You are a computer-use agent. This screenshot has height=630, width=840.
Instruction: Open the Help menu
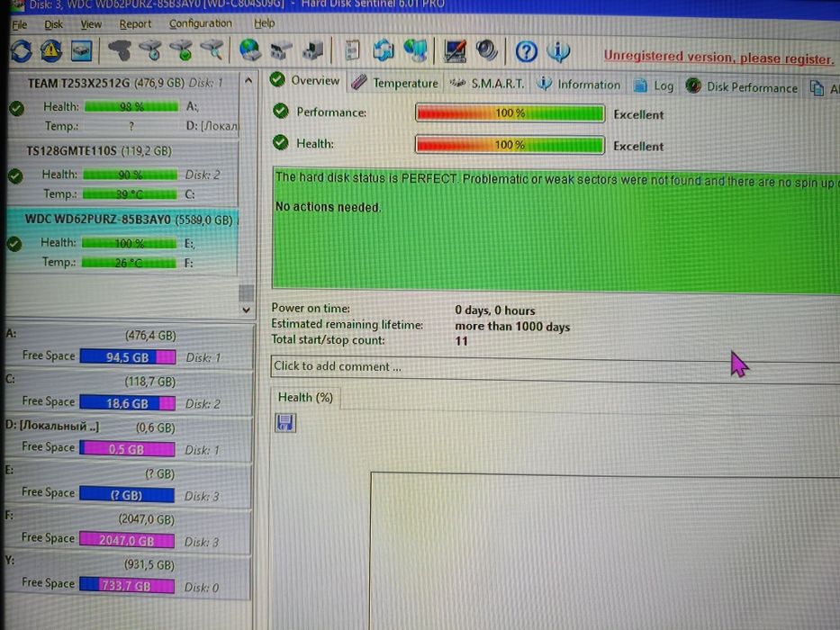tap(264, 23)
